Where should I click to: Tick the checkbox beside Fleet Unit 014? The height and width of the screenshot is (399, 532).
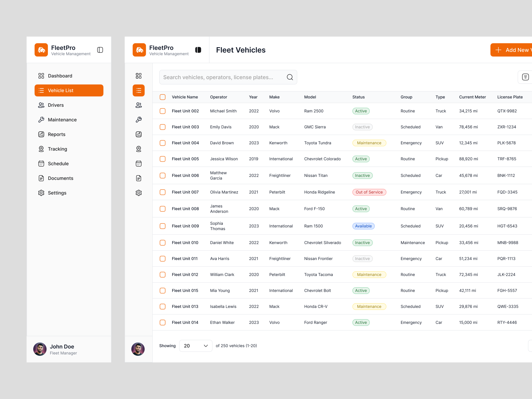(162, 322)
